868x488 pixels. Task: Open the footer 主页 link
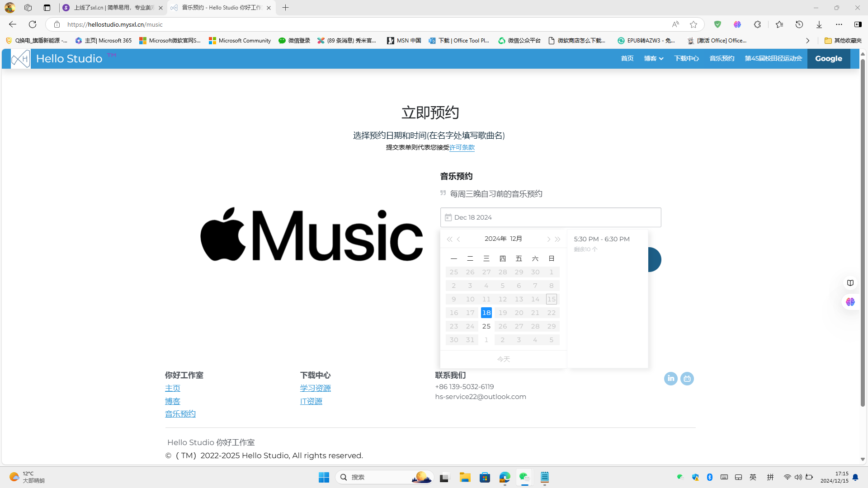click(x=173, y=388)
